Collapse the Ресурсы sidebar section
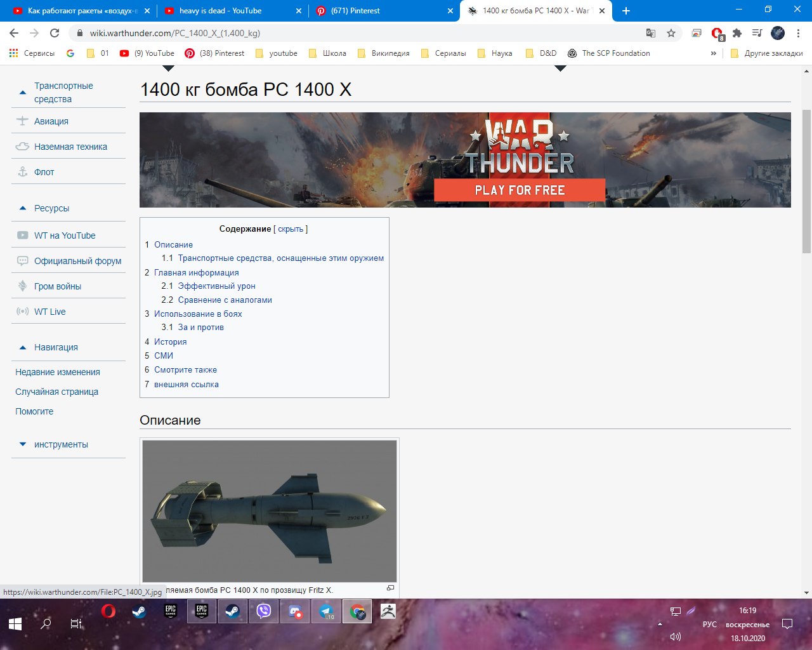The height and width of the screenshot is (650, 812). point(23,208)
